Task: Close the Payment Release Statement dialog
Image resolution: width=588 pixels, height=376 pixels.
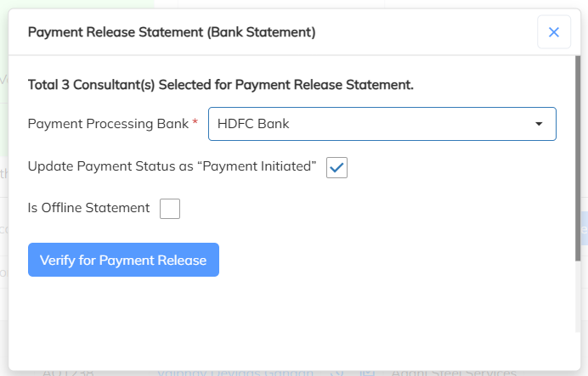Action: pos(553,32)
